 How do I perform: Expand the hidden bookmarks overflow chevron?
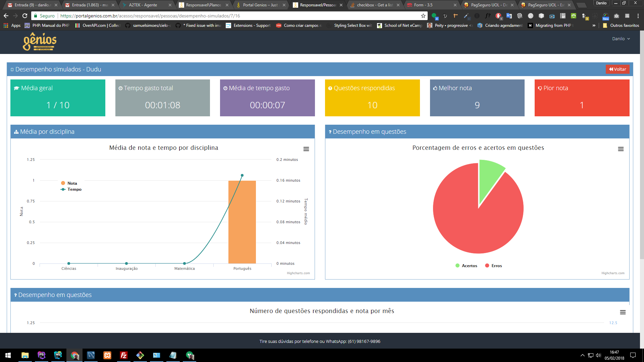point(594,25)
